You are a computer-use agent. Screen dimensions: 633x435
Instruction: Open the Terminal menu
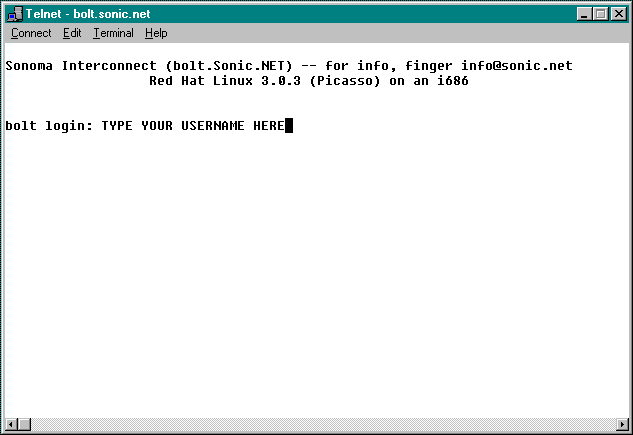point(113,33)
